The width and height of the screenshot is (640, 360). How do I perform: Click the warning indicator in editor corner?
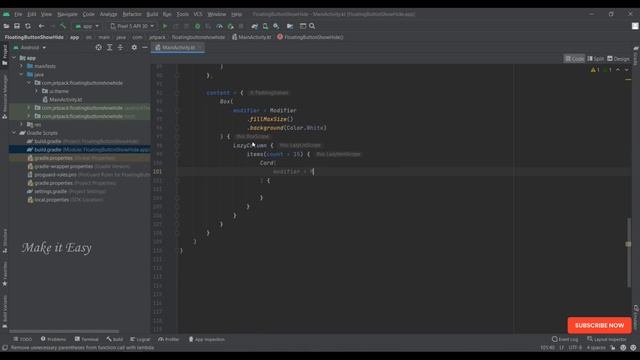coord(595,70)
